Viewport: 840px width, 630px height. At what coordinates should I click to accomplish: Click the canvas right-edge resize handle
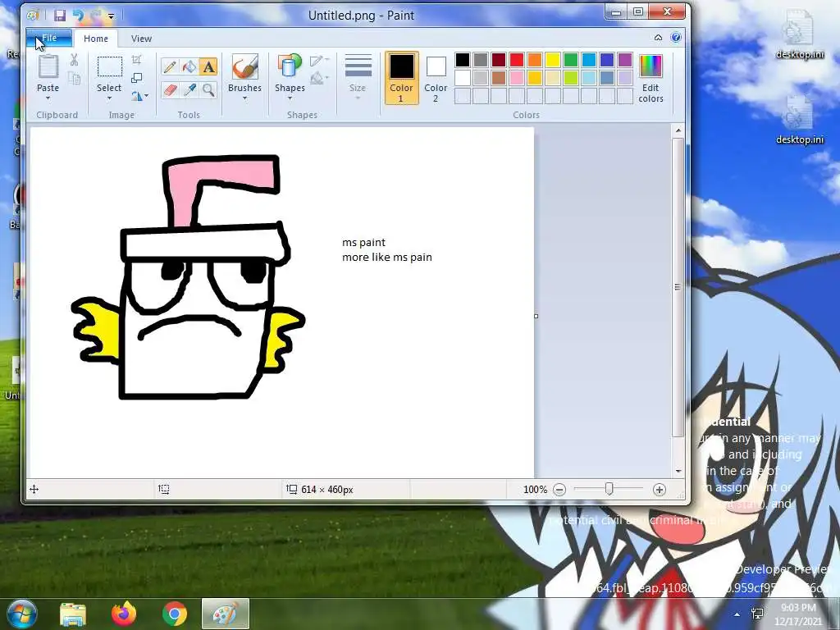[536, 316]
